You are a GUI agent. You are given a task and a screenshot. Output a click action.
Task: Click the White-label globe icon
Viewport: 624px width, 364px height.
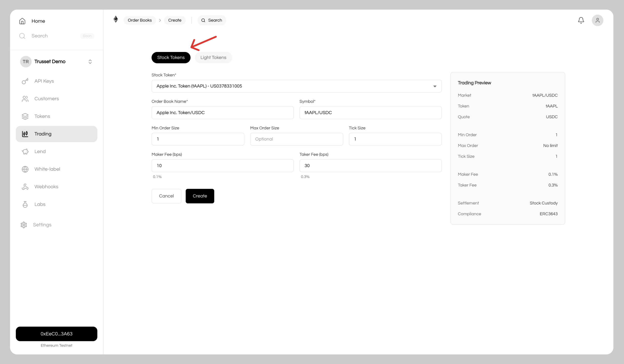[25, 169]
